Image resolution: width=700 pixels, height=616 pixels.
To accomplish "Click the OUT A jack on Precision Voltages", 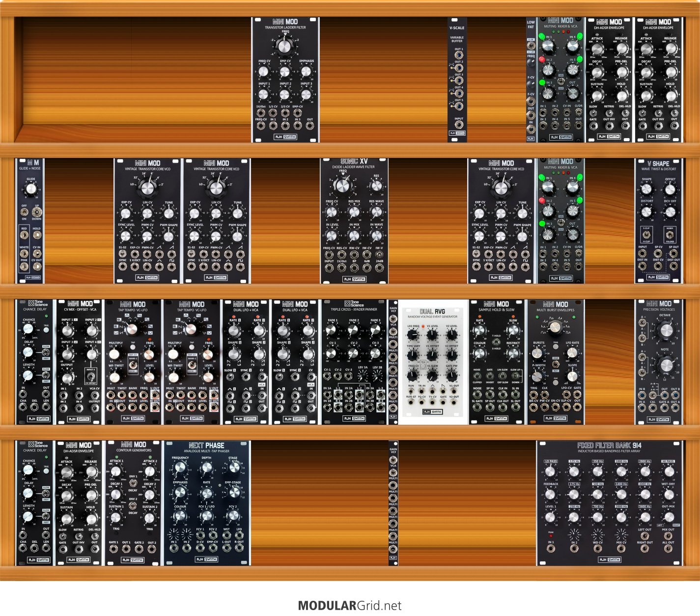I will [x=674, y=409].
